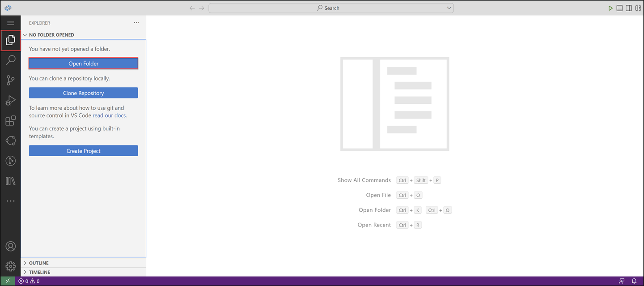The image size is (644, 286).
Task: Open the Manage gear settings
Action: [11, 266]
